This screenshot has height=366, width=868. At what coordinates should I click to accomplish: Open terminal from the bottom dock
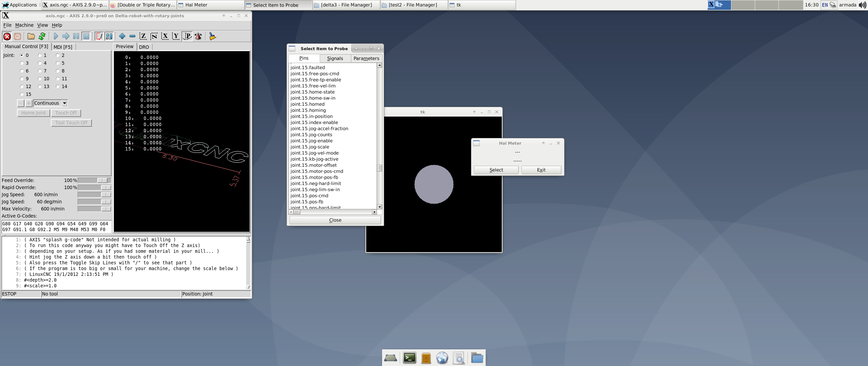tap(409, 358)
